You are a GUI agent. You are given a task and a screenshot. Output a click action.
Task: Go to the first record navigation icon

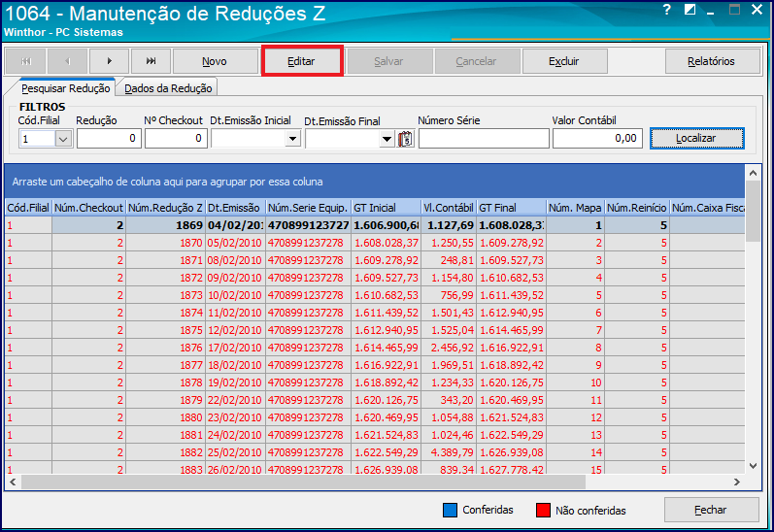point(25,61)
